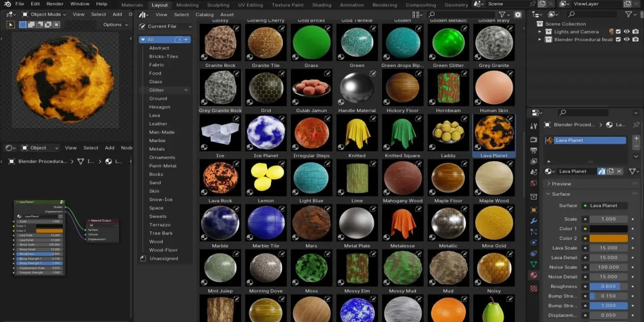Image resolution: width=644 pixels, height=322 pixels.
Task: Open the Render properties tab icon
Action: (x=533, y=140)
